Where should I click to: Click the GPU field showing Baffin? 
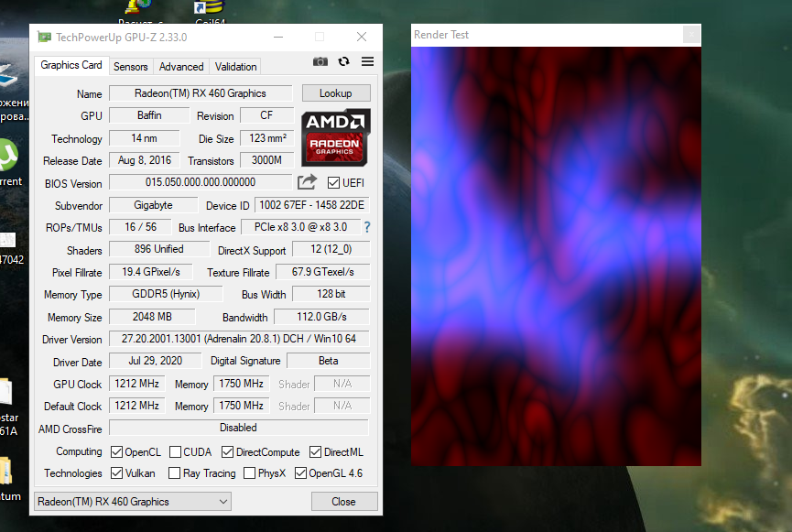click(149, 115)
